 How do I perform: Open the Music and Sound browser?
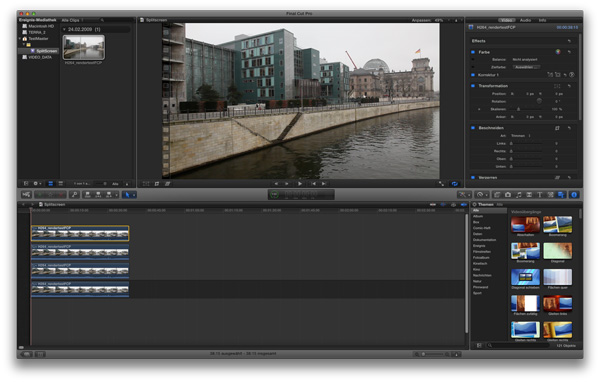[518, 195]
